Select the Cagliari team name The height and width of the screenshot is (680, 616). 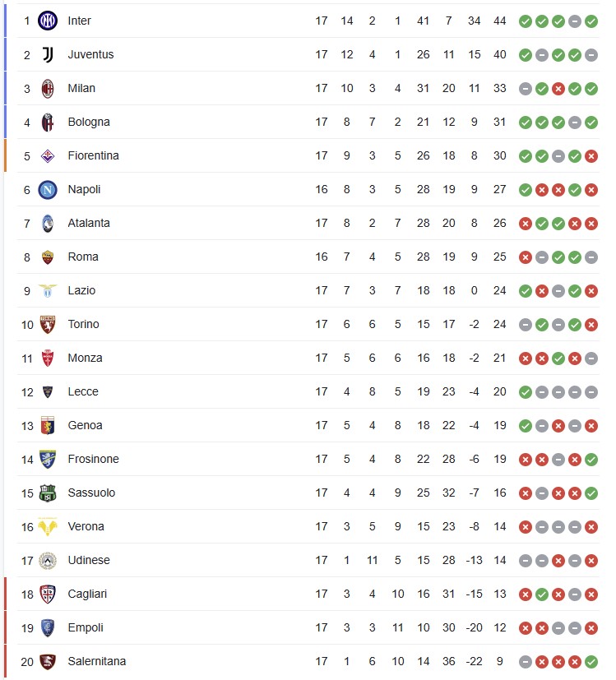87,594
